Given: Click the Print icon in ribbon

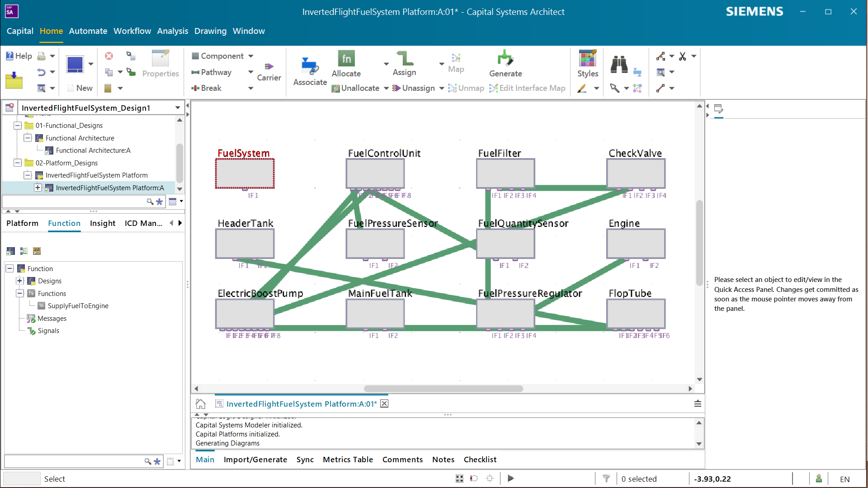Looking at the screenshot, I should tap(41, 56).
